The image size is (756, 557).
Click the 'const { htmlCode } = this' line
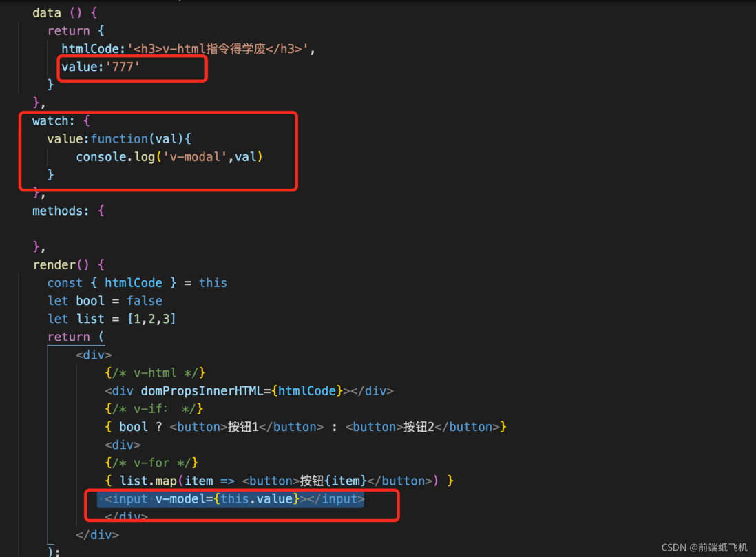[x=137, y=282]
